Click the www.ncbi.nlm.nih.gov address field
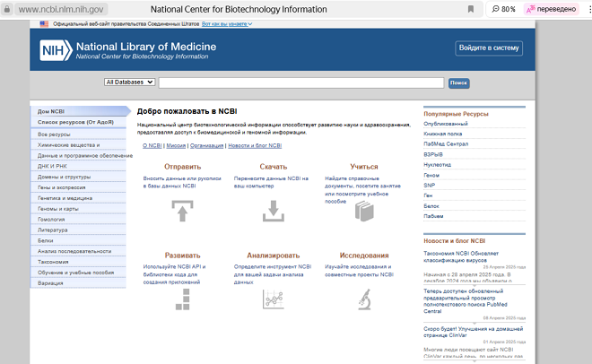Viewport: 592px width, 364px height. point(61,9)
